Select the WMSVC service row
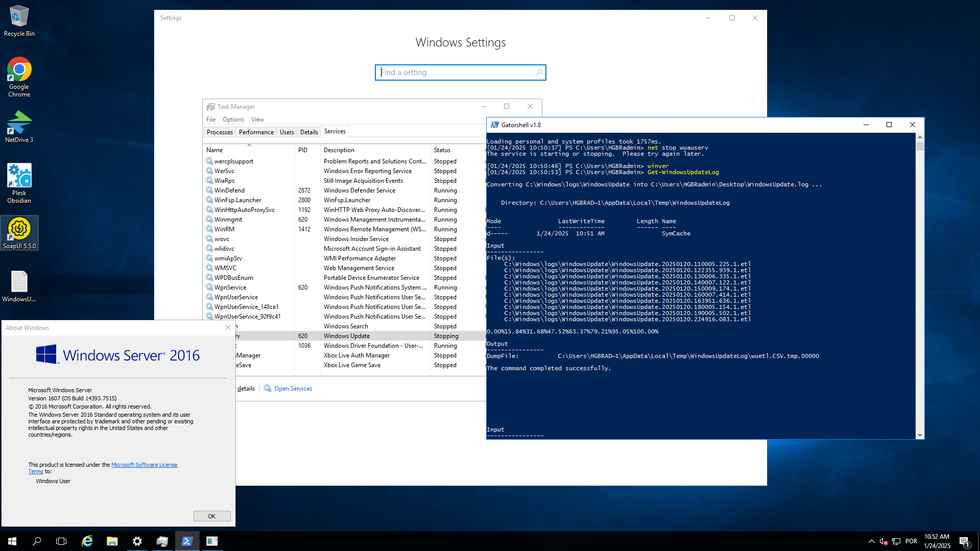 (x=345, y=268)
